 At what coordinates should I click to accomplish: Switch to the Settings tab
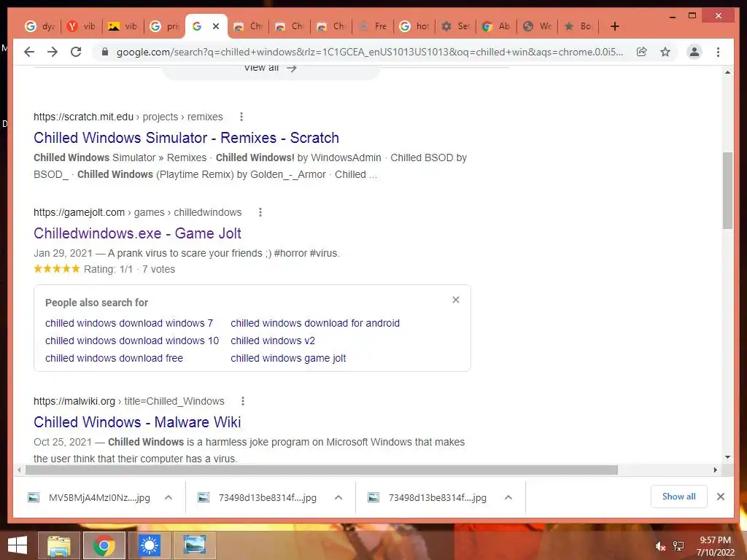(x=456, y=26)
